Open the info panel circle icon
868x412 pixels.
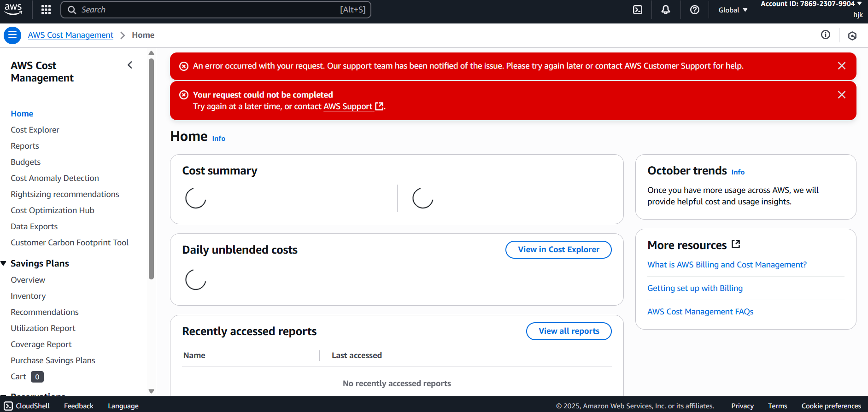(826, 35)
